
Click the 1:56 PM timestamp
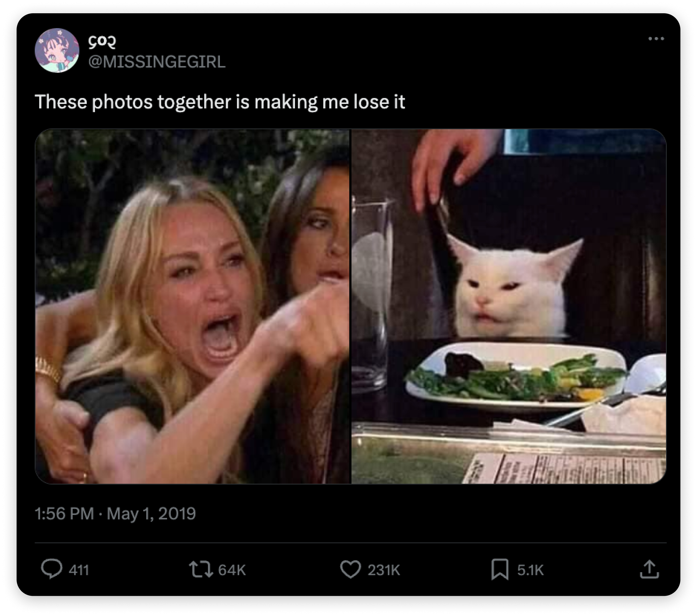tap(64, 514)
